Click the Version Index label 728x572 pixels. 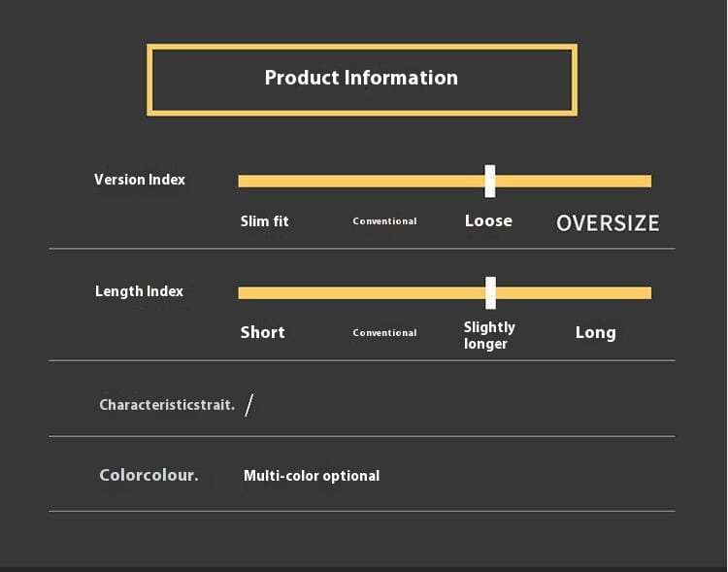pyautogui.click(x=140, y=180)
